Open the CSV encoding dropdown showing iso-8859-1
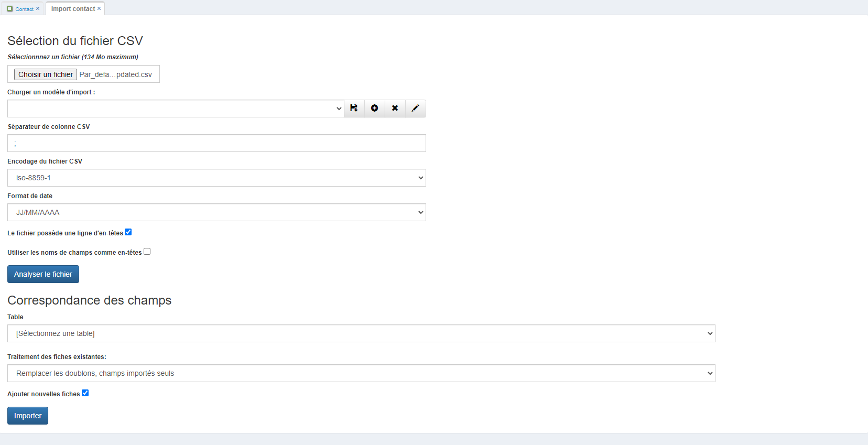 [216, 178]
